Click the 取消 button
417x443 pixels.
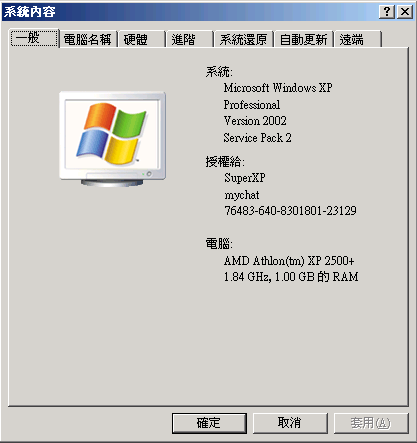click(x=290, y=423)
